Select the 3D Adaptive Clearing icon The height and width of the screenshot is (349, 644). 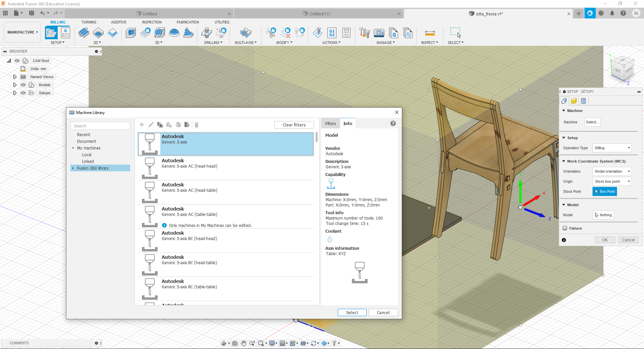(x=131, y=33)
